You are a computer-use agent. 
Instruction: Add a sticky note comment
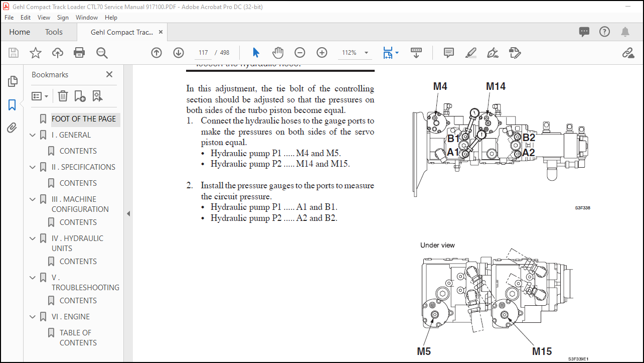click(x=449, y=53)
